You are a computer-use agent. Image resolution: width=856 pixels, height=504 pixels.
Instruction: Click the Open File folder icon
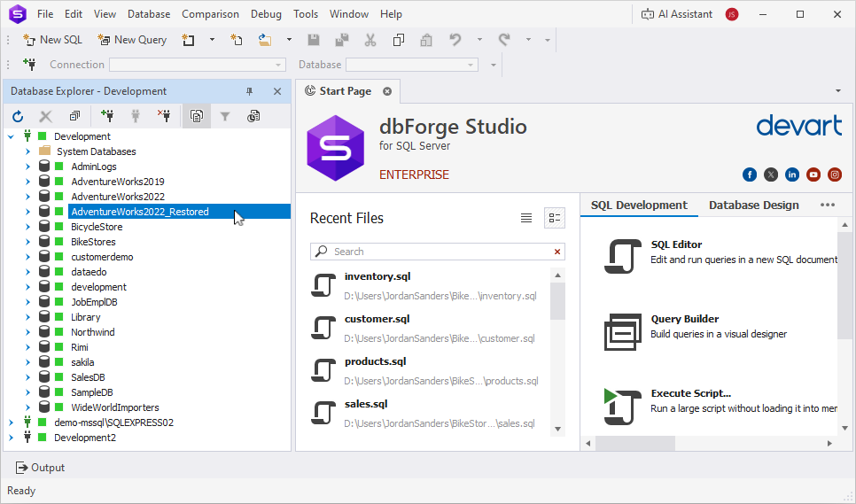(265, 40)
